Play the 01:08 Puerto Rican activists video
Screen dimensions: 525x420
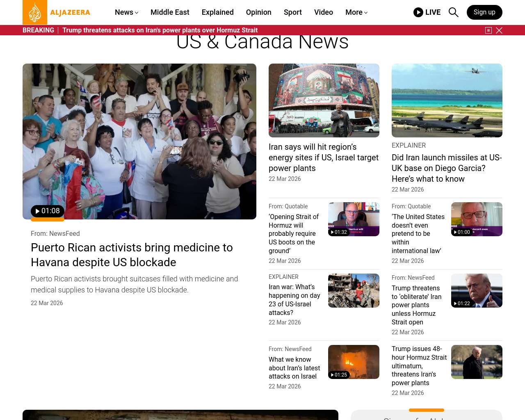pos(48,211)
